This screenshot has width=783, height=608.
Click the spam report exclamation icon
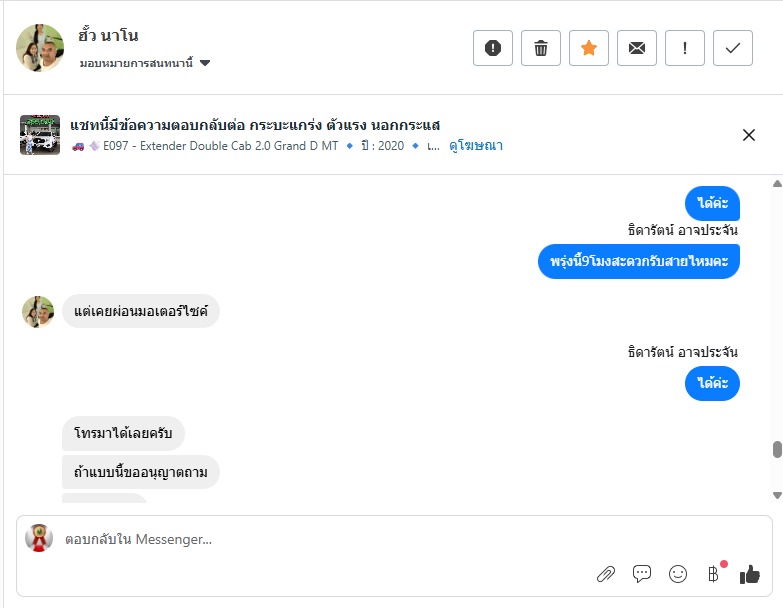click(x=493, y=48)
